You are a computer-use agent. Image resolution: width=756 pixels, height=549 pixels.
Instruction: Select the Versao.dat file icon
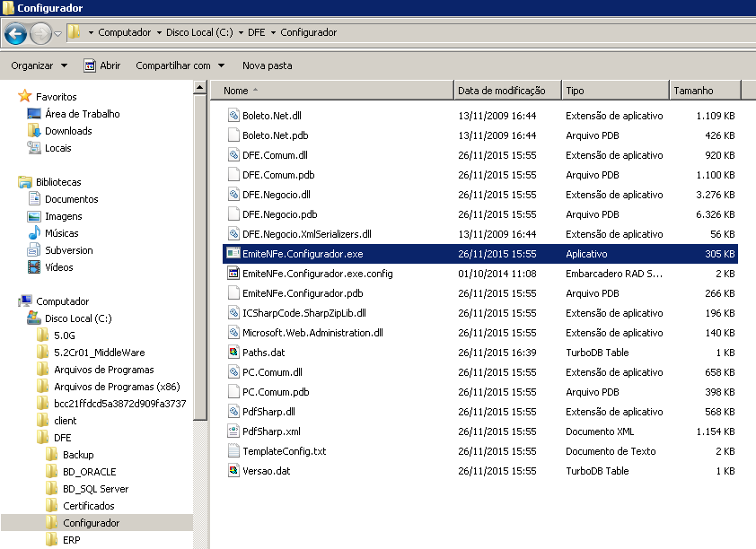click(x=233, y=470)
